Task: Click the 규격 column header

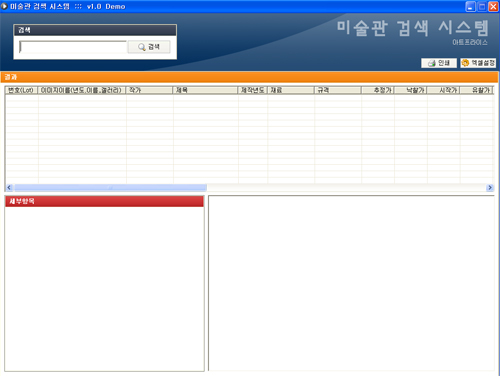Action: coord(338,90)
